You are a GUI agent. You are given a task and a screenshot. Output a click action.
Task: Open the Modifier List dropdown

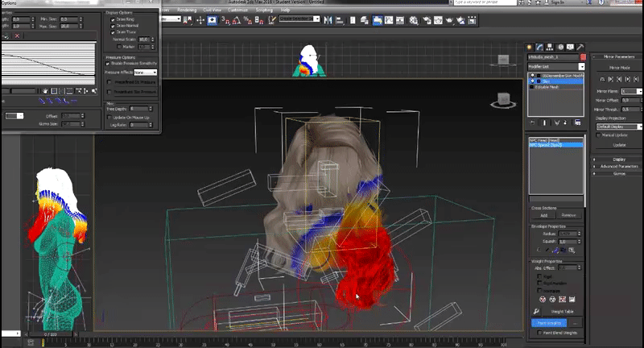(x=555, y=67)
